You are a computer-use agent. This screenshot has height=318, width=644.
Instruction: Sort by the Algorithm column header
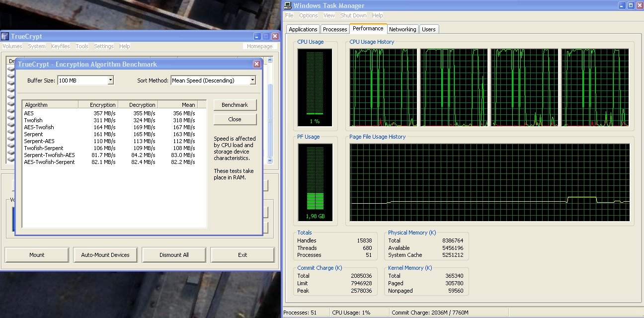coord(50,105)
